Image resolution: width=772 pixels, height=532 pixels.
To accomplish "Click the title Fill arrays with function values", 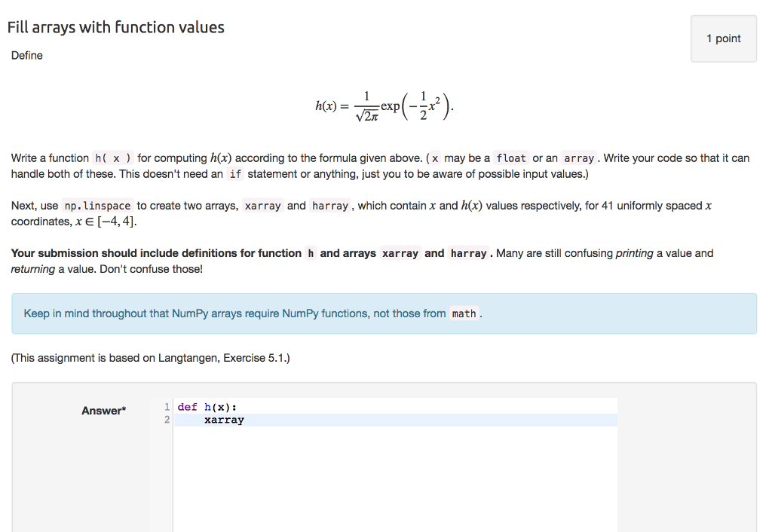I will point(116,26).
